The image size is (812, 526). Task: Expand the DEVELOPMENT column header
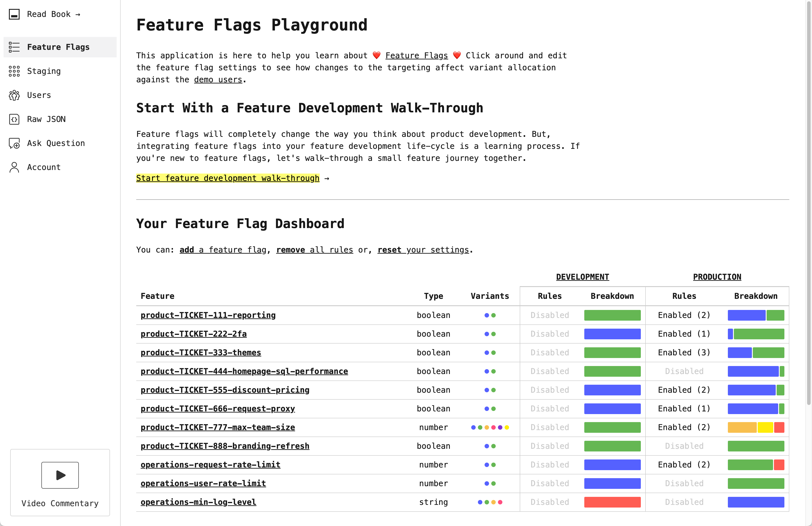click(582, 277)
